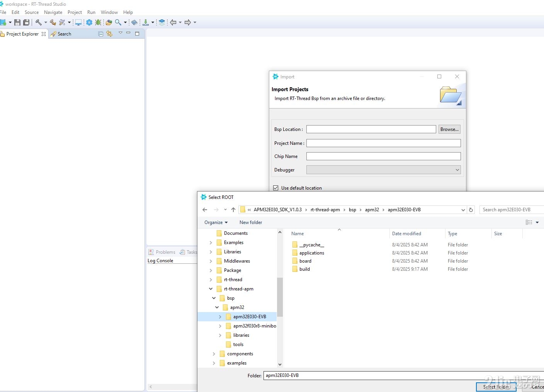Expand the apm32E030-EVB tree node
The width and height of the screenshot is (544, 392).
tap(220, 317)
